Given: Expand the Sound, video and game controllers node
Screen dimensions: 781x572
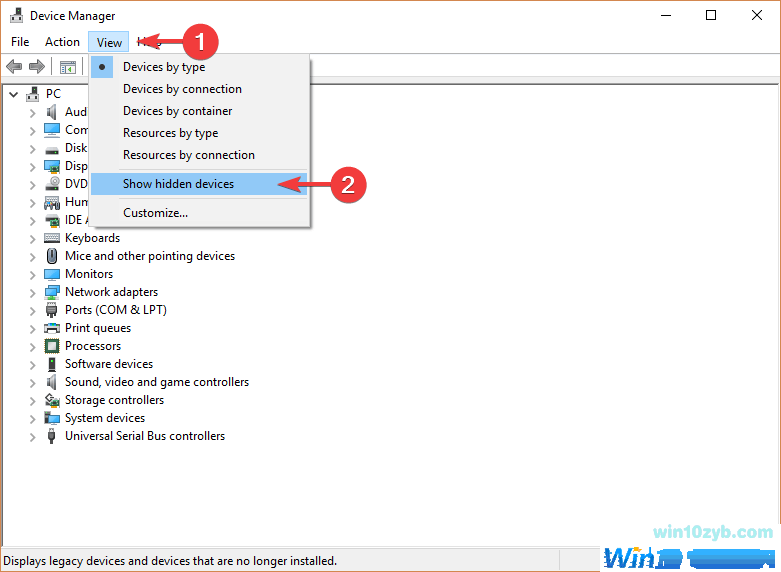Looking at the screenshot, I should coord(32,382).
